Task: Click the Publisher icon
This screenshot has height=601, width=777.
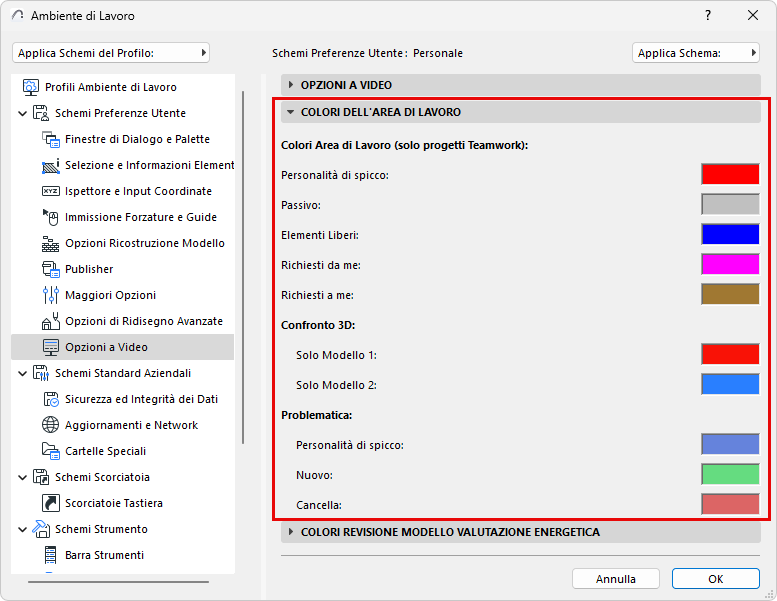Action: pyautogui.click(x=51, y=269)
